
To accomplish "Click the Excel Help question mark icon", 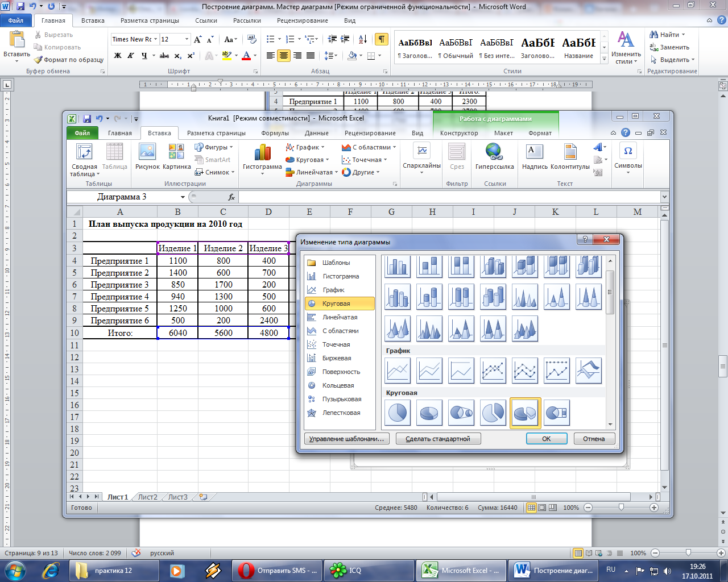I will tap(626, 132).
